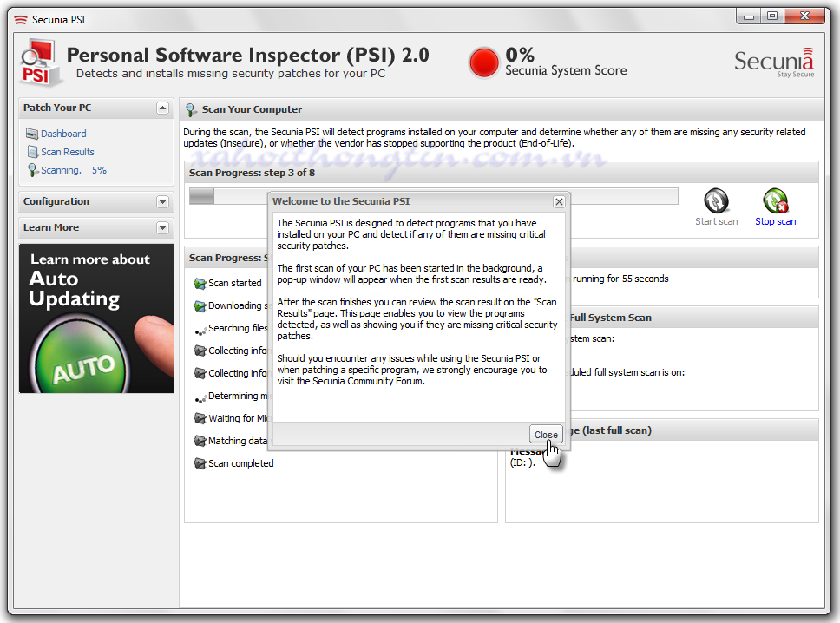840x623 pixels.
Task: Click the '0%' system score value
Action: [520, 54]
